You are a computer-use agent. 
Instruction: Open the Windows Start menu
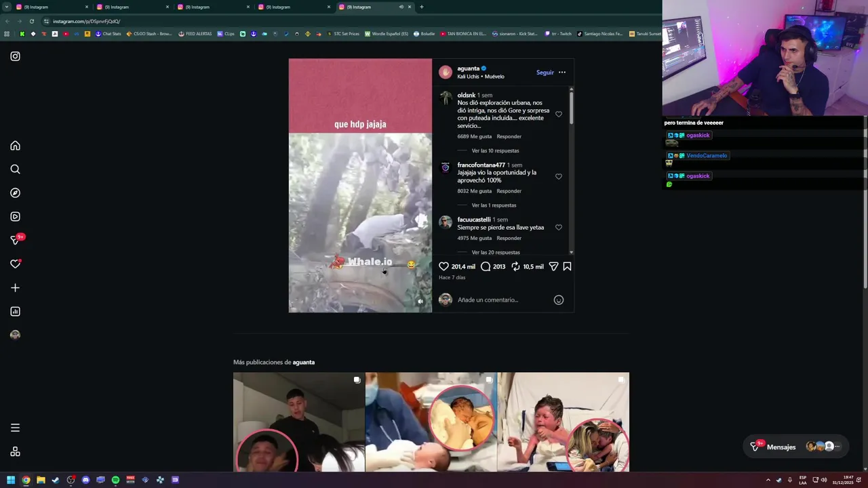click(11, 480)
